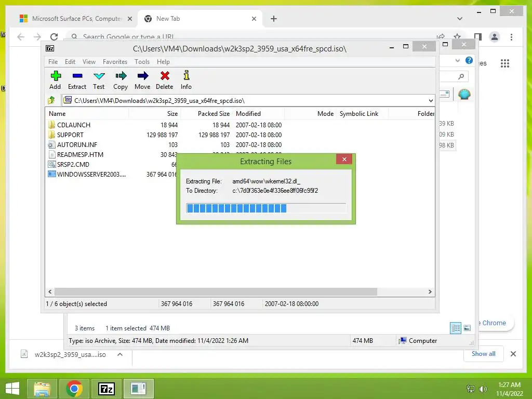Sort by the Mode column header

(311, 114)
